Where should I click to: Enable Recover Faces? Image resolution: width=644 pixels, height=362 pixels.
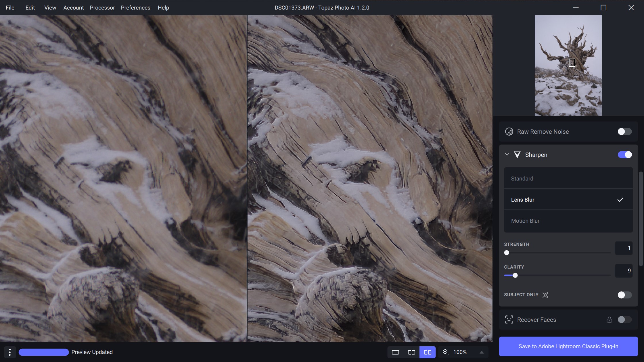click(x=625, y=319)
